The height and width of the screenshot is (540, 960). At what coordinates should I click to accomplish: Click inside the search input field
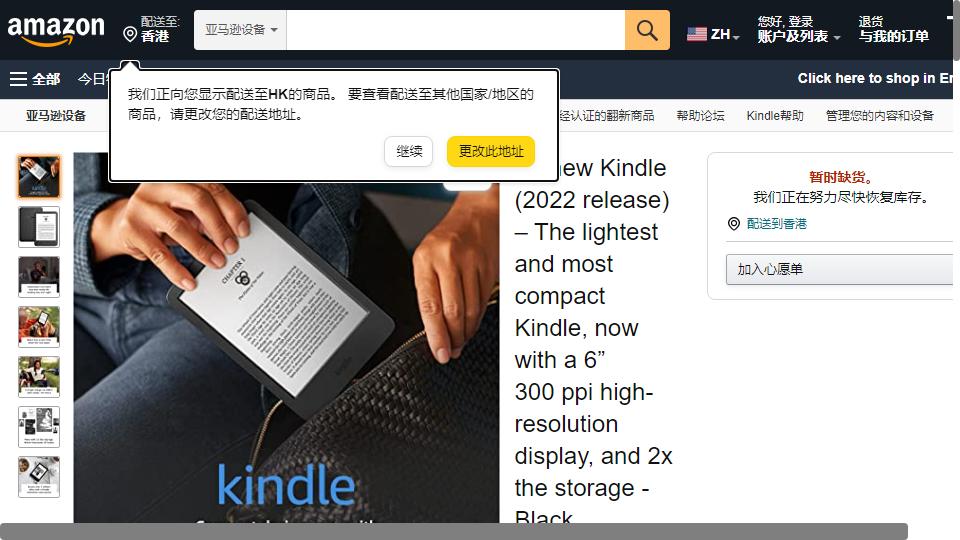tap(456, 30)
